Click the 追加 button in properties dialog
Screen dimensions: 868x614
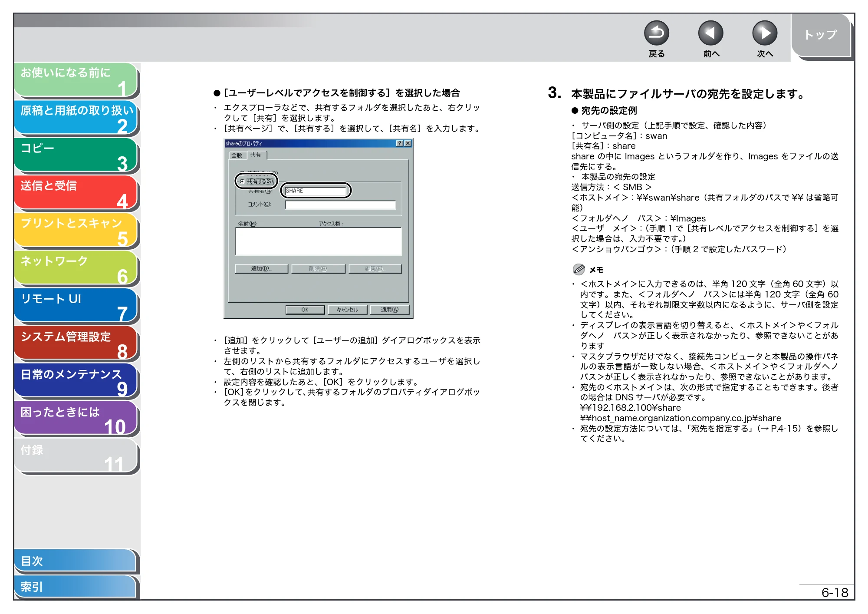pyautogui.click(x=261, y=269)
